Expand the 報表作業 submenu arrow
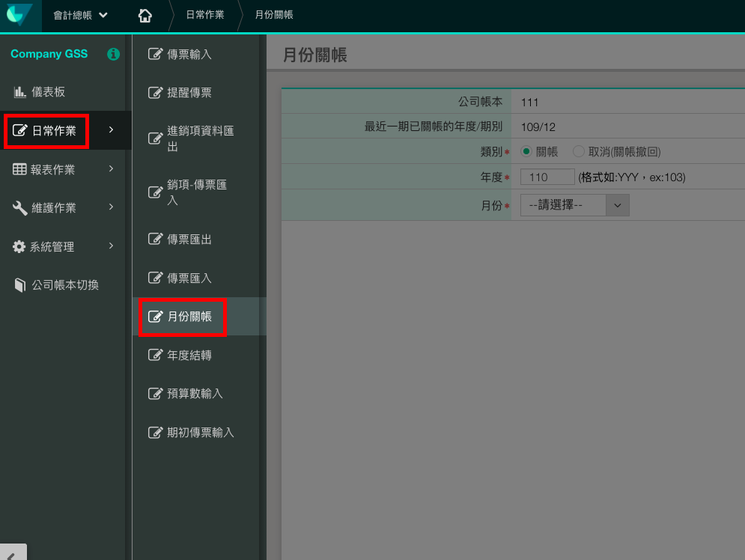 pos(111,169)
